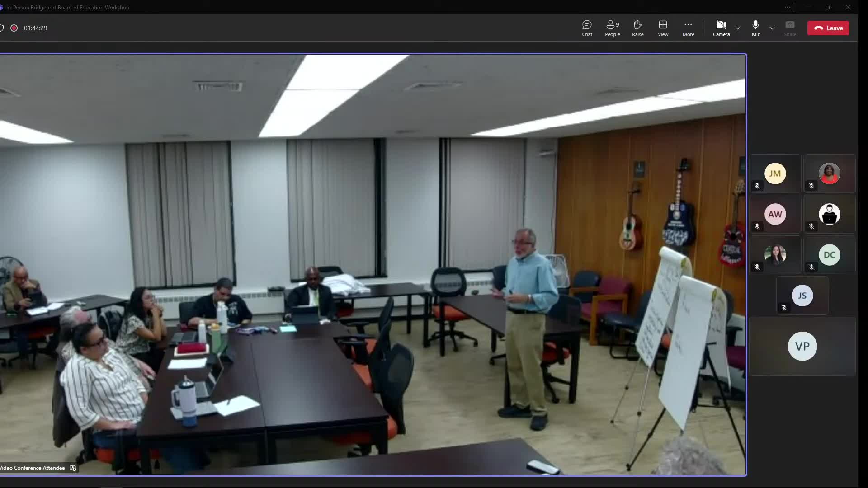868x488 pixels.
Task: Leave the meeting
Action: [828, 28]
